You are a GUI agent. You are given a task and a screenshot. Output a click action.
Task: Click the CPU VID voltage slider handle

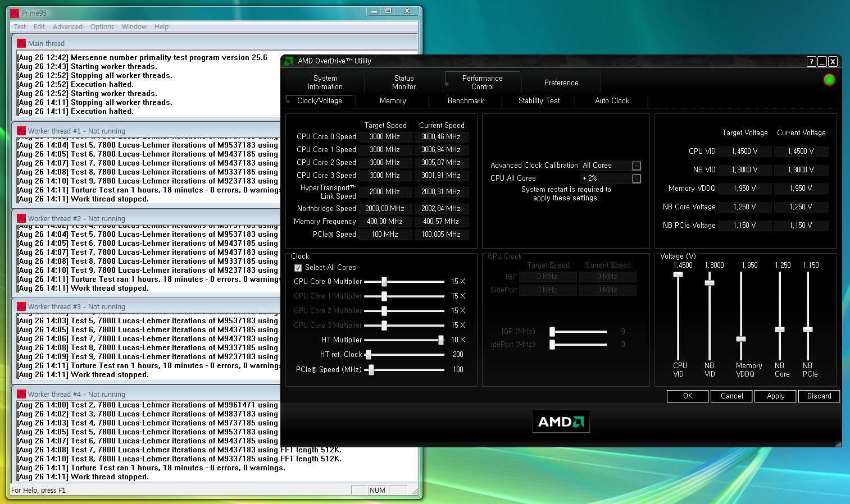[x=678, y=274]
